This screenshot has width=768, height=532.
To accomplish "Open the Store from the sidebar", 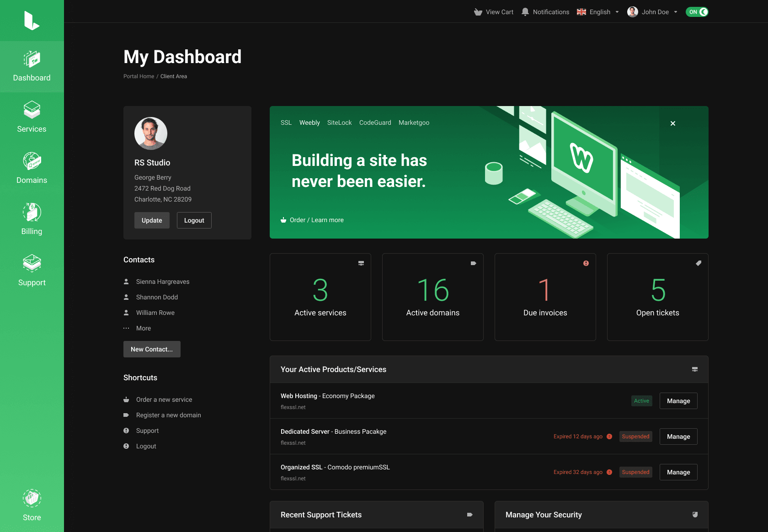I will coord(32,505).
